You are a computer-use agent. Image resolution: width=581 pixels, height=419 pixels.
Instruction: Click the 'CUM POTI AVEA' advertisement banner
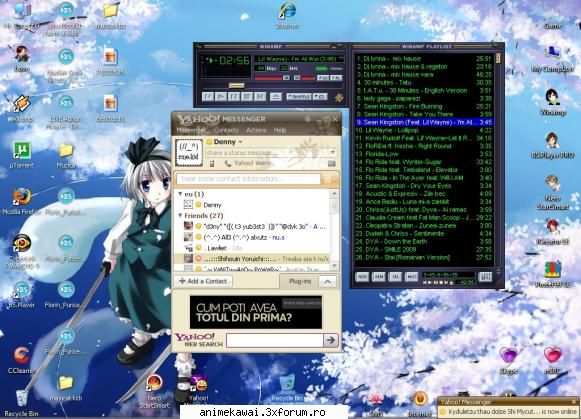256,312
